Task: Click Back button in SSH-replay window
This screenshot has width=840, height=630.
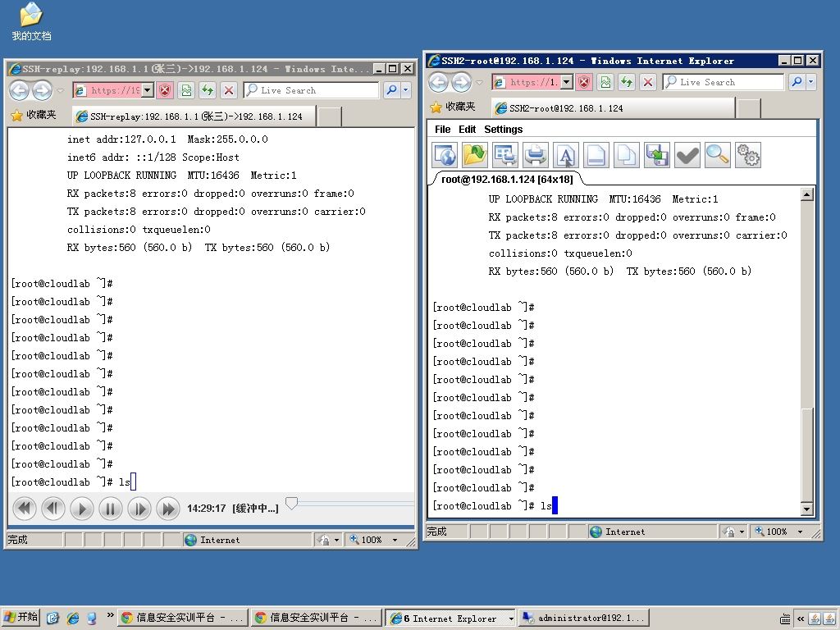Action: pyautogui.click(x=20, y=90)
